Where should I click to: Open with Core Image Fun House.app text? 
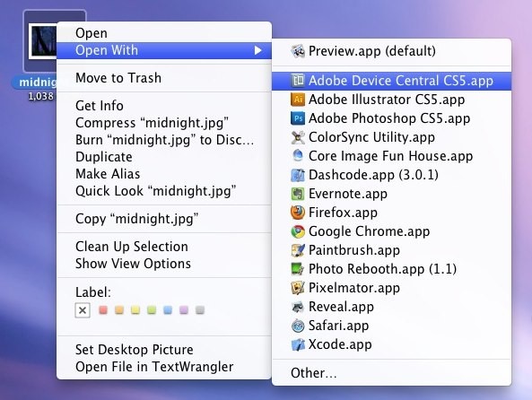point(390,156)
